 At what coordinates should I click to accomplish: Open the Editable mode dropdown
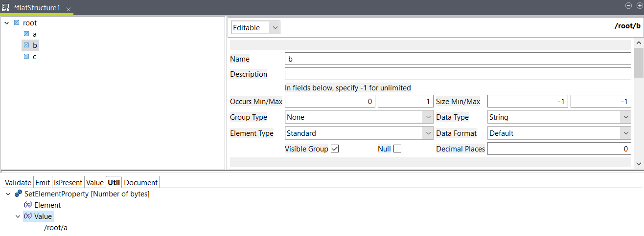[255, 28]
